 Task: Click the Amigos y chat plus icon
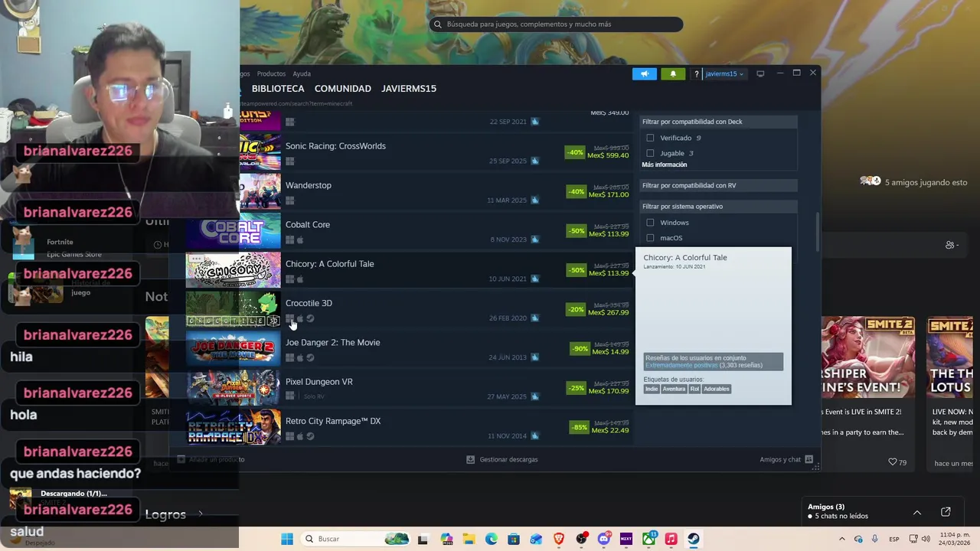click(808, 459)
